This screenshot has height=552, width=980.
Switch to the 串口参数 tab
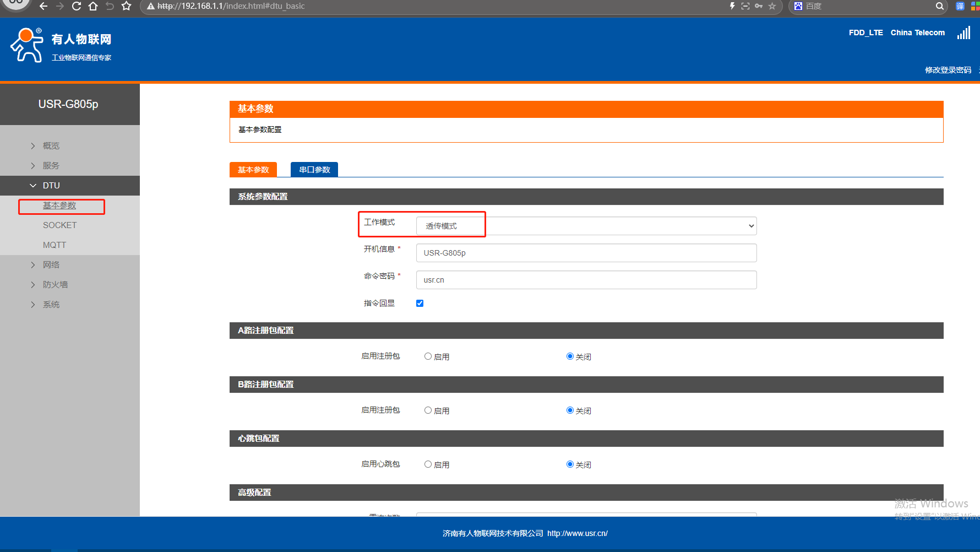point(314,170)
